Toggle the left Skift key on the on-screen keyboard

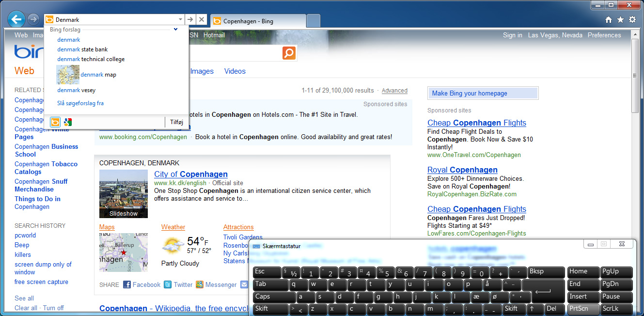point(271,309)
